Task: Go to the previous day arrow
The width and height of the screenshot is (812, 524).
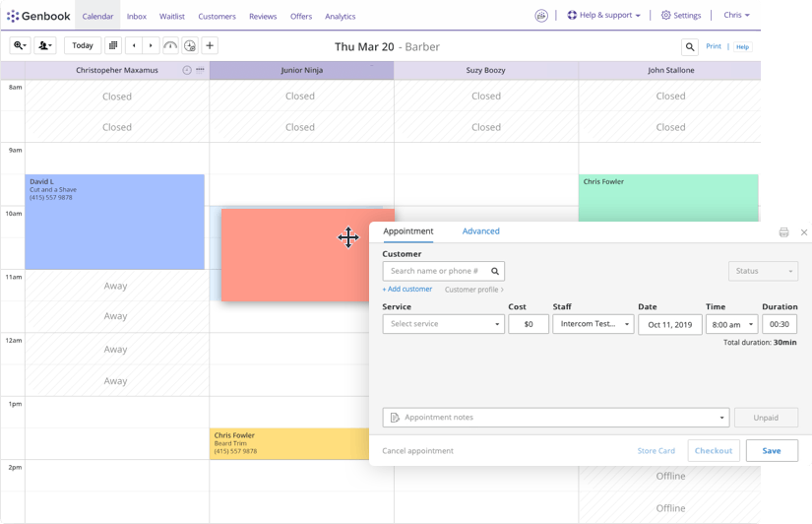Action: click(134, 45)
